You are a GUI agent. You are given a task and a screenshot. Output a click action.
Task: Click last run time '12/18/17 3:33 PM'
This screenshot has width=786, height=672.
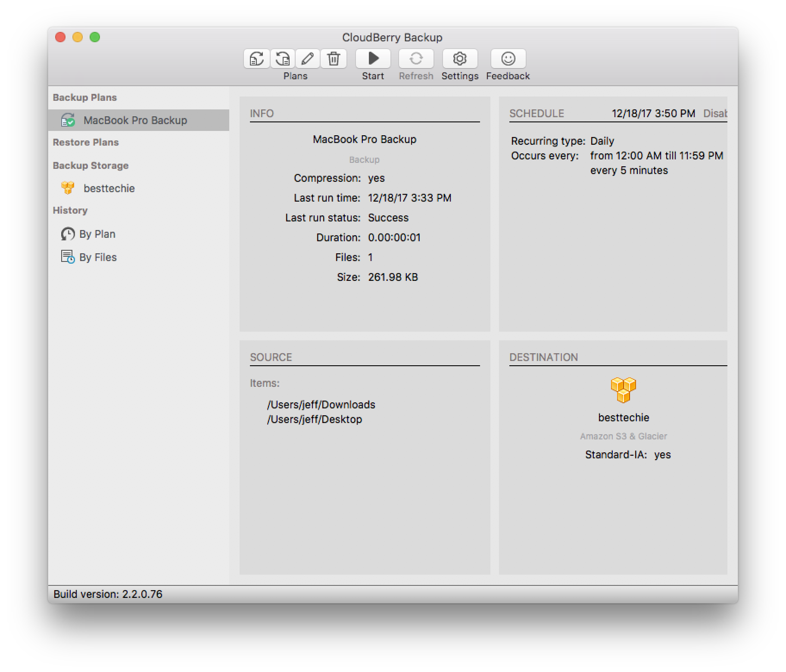pos(410,198)
